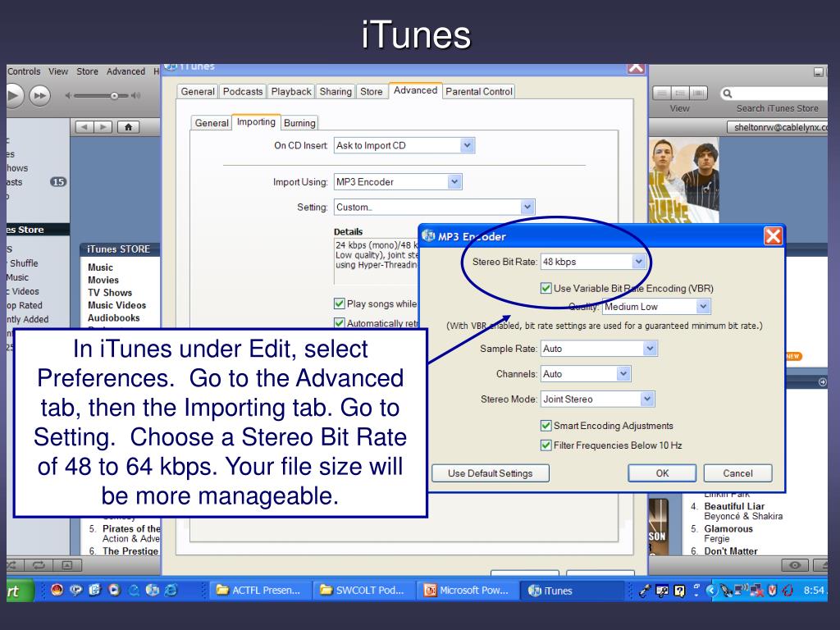Click the repeat icon at bottom left

(x=39, y=564)
